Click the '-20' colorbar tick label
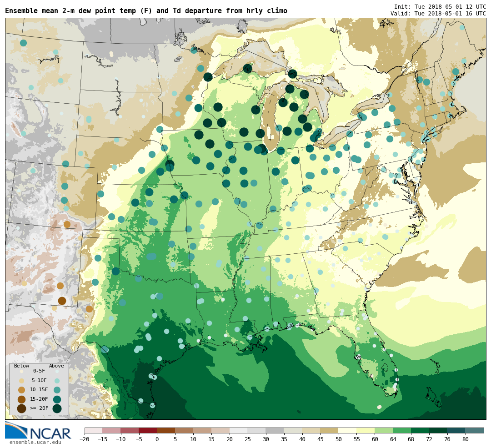The image size is (491, 448). click(85, 439)
